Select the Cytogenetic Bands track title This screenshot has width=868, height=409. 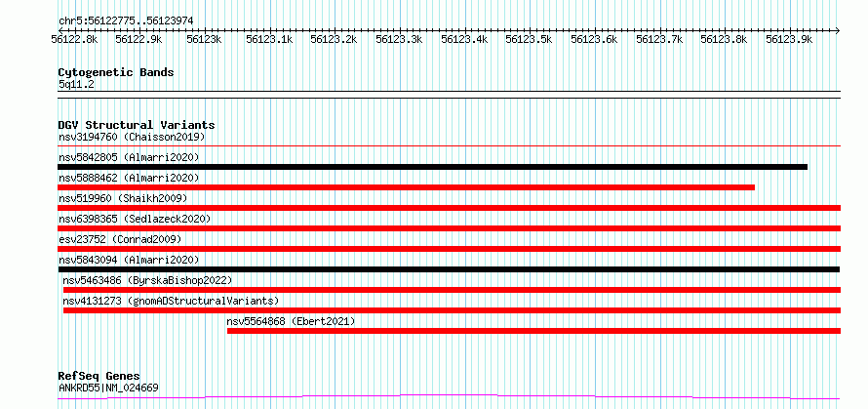click(116, 72)
